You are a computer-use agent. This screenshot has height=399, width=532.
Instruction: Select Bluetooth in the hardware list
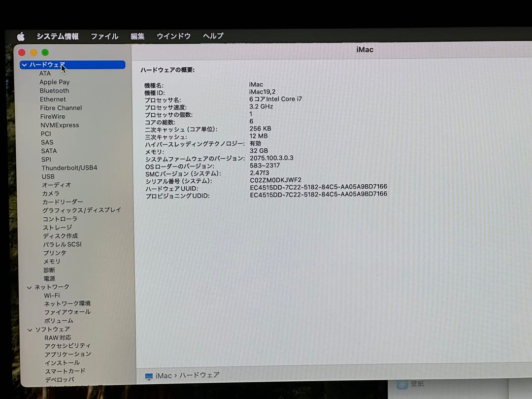[x=54, y=91]
